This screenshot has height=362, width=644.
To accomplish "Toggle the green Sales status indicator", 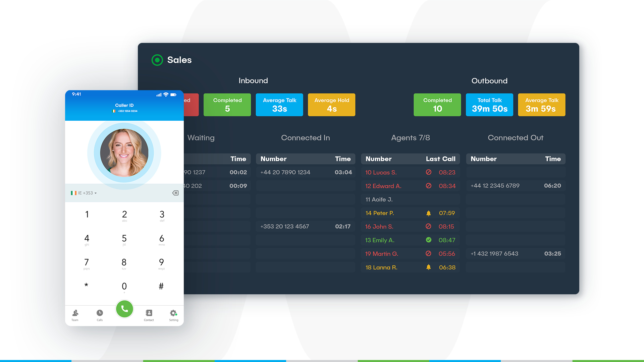I will [157, 60].
